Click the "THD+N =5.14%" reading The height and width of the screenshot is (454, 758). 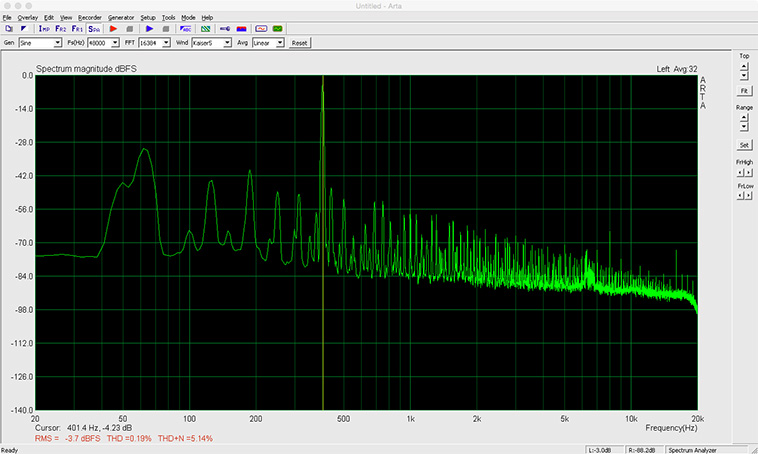(185, 439)
